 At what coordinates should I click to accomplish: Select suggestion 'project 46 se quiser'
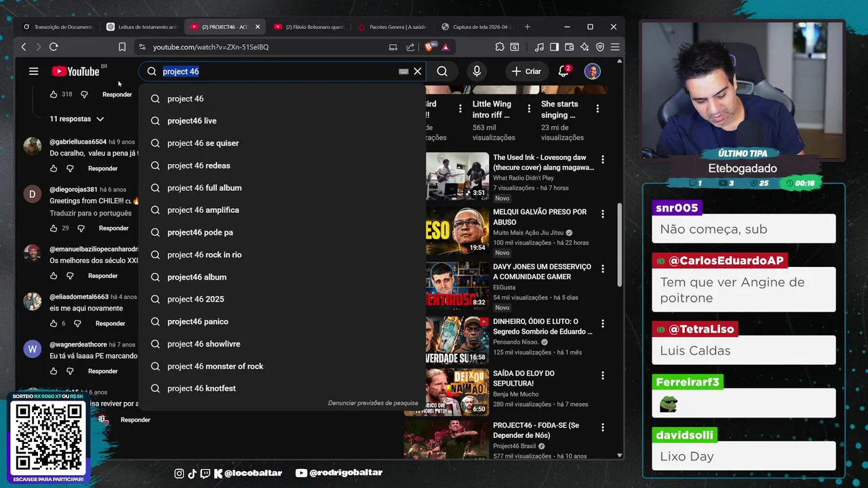pyautogui.click(x=281, y=143)
